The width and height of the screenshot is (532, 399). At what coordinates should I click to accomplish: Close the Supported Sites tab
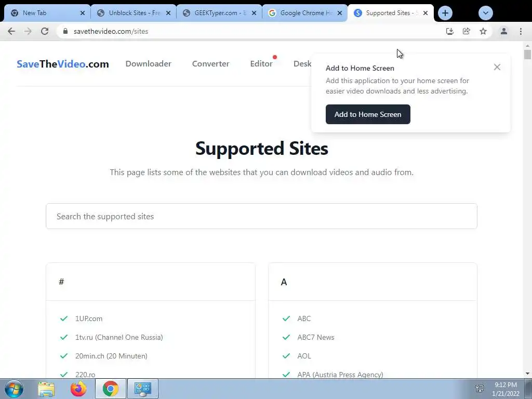click(x=425, y=13)
